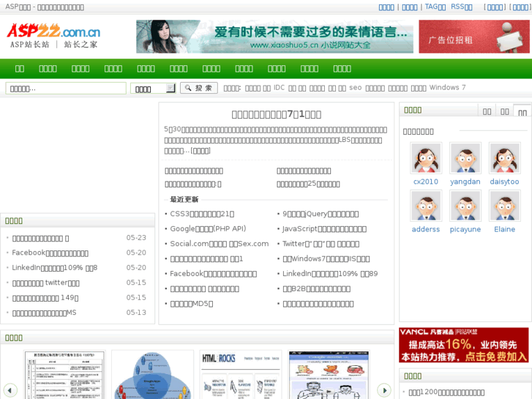The height and width of the screenshot is (399, 532).
Task: Open the xiaoshuo5.cn novel site banner ad
Action: pos(274,37)
